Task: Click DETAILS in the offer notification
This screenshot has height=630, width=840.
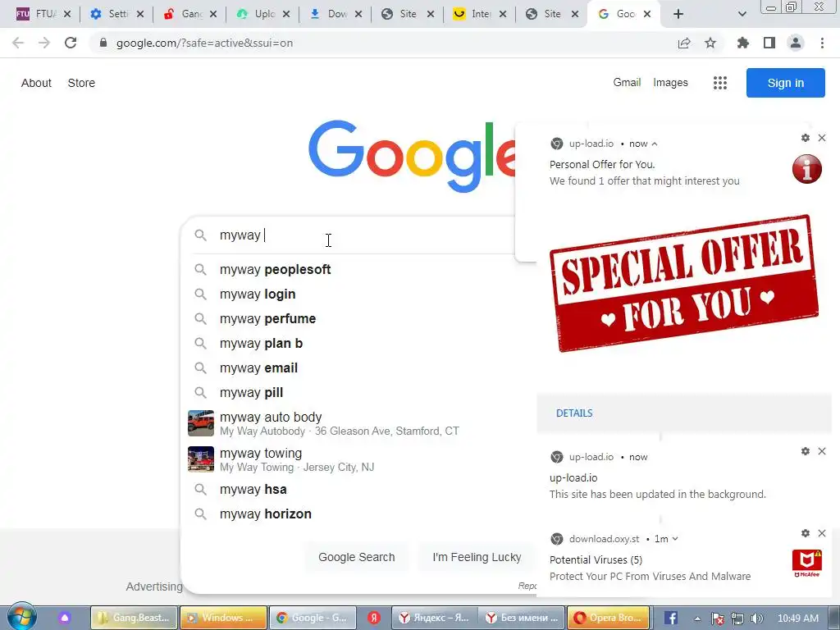Action: (574, 413)
